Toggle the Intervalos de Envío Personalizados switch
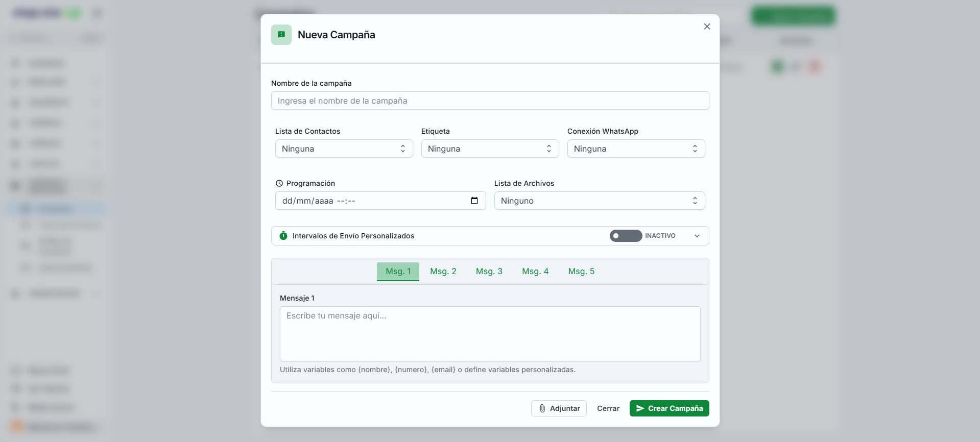The height and width of the screenshot is (442, 980). 626,236
